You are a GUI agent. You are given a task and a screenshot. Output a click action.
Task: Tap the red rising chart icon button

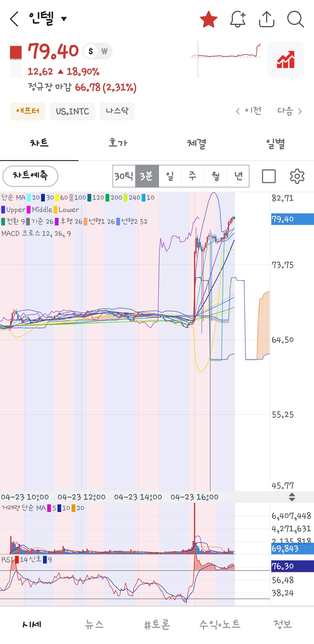[x=285, y=59]
